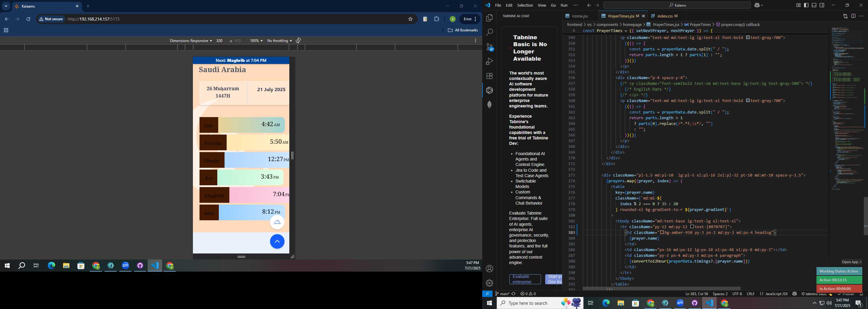The width and height of the screenshot is (868, 309).
Task: Open the View menu in VS Code
Action: point(542,5)
